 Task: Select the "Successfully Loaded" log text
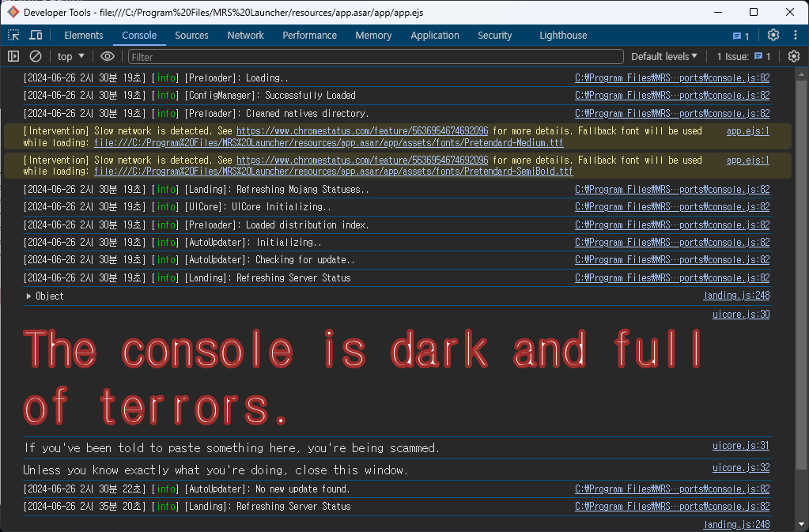[310, 96]
